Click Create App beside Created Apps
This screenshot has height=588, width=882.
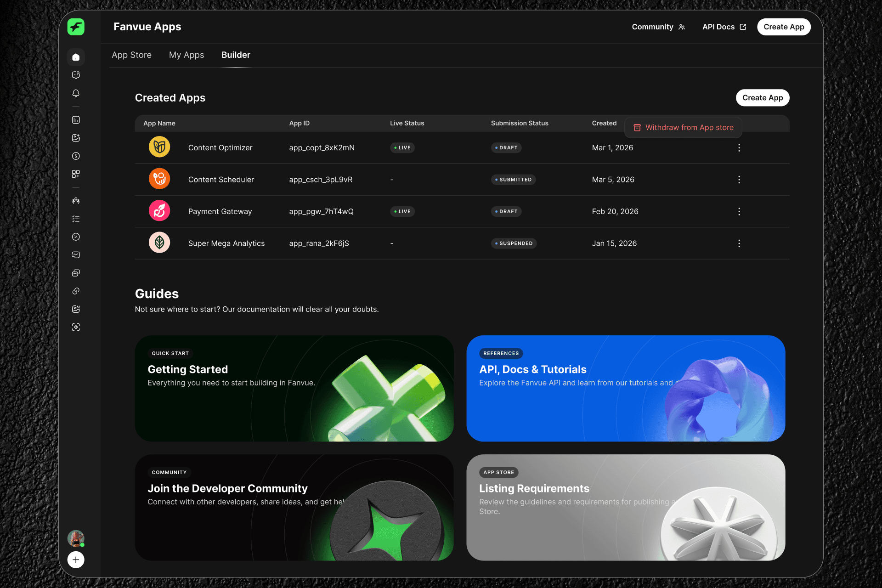coord(763,98)
